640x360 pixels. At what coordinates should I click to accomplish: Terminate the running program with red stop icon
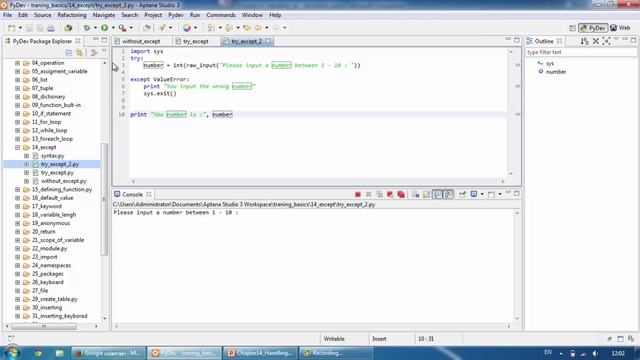click(x=358, y=194)
